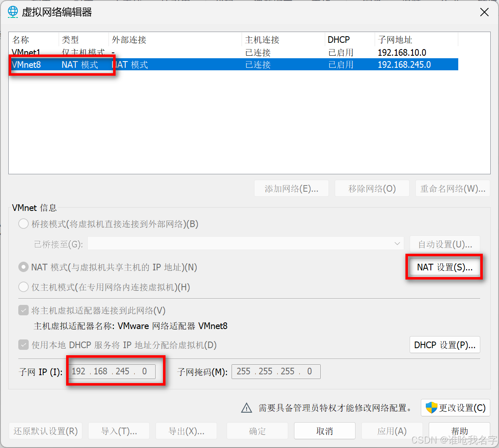Click 已连接 cell in VMnet8 row
This screenshot has height=448, width=499.
point(258,65)
